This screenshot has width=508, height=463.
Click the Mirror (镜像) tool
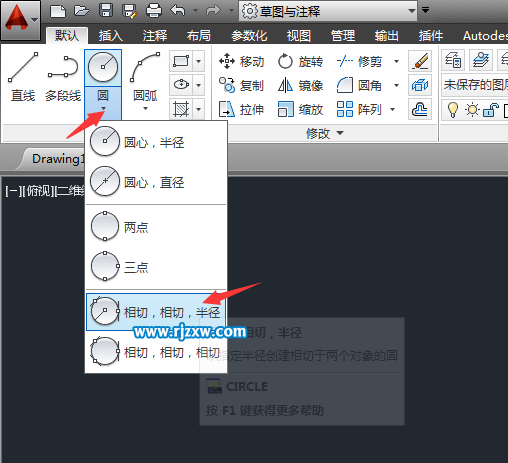tap(300, 86)
